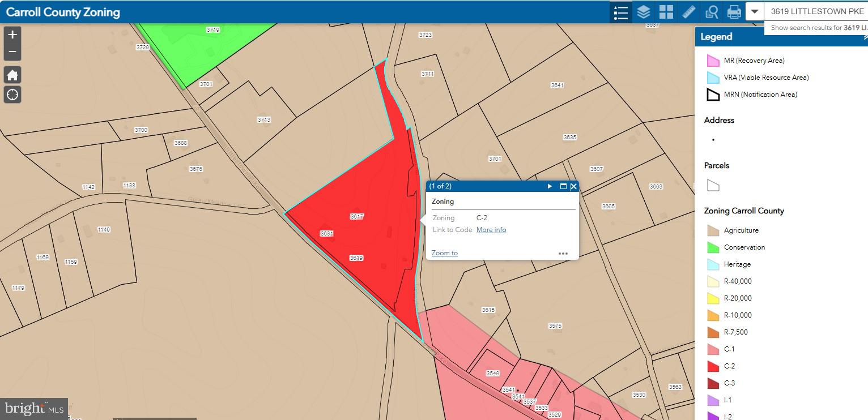This screenshot has width=868, height=420.
Task: Click the C-2 red legend swatch
Action: tap(713, 366)
